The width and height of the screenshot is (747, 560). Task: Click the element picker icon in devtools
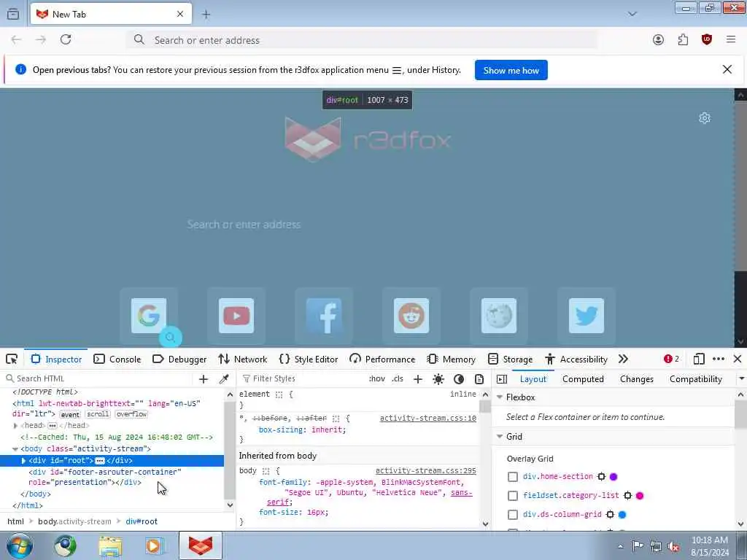12,359
